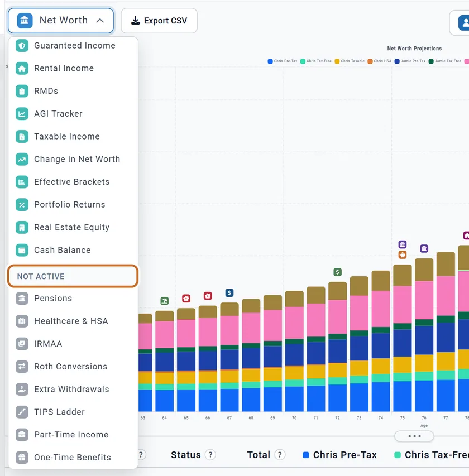Pick Extra Withdrawals from the list
This screenshot has height=476, width=469.
(73, 389)
